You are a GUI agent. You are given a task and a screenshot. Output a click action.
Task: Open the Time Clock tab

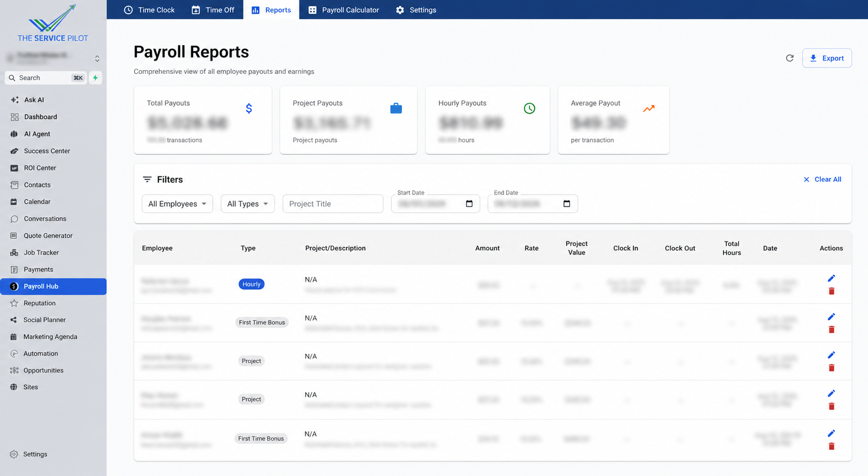(x=149, y=10)
